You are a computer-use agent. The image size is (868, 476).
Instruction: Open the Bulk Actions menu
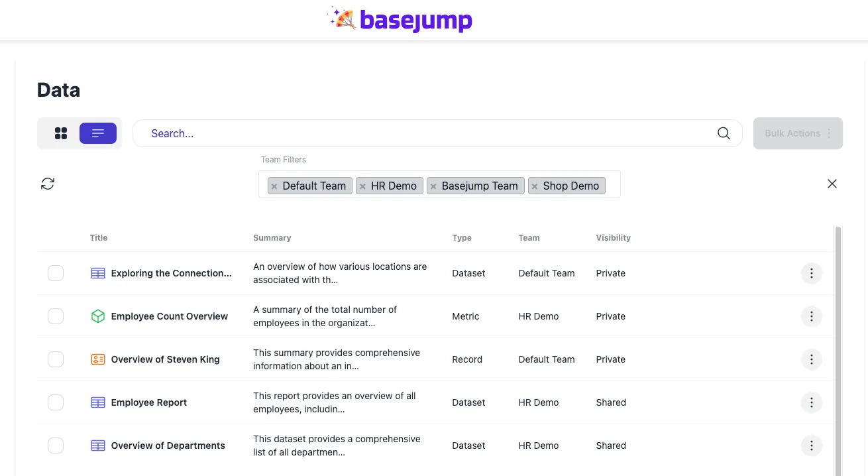(798, 133)
